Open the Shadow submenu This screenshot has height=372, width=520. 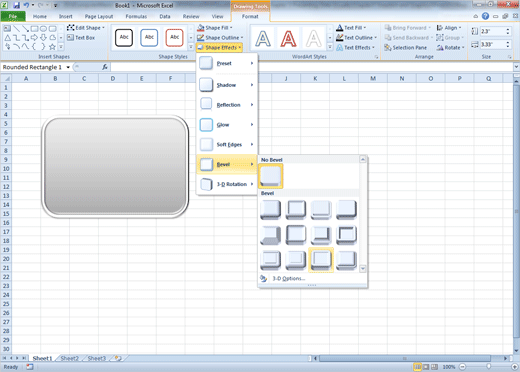227,85
